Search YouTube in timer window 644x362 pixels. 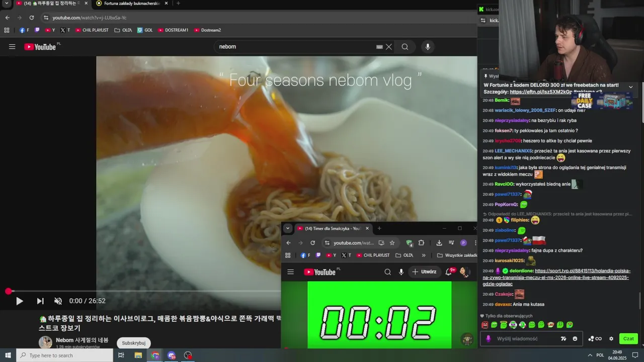(387, 272)
